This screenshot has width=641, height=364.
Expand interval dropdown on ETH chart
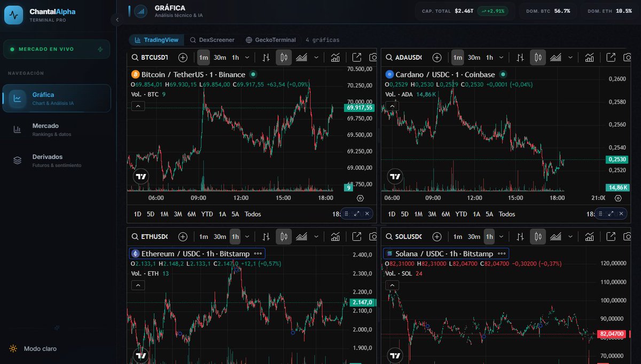(x=247, y=236)
